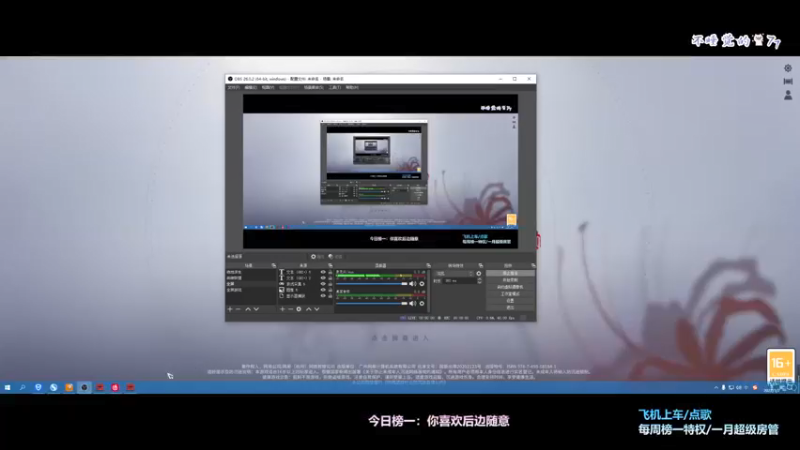
Task: Click the 启动虚拟摄像机 (Start Virtual Camera) button
Action: (510, 287)
